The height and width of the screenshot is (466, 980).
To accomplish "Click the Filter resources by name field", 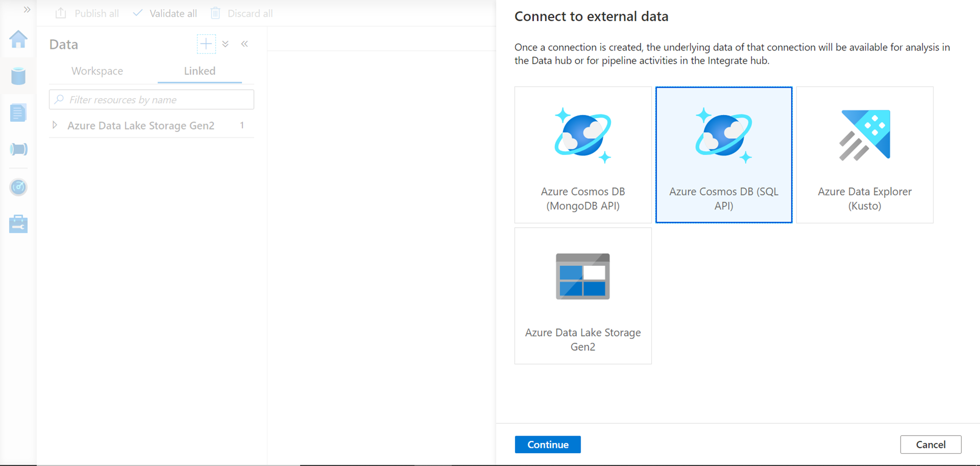I will click(157, 100).
